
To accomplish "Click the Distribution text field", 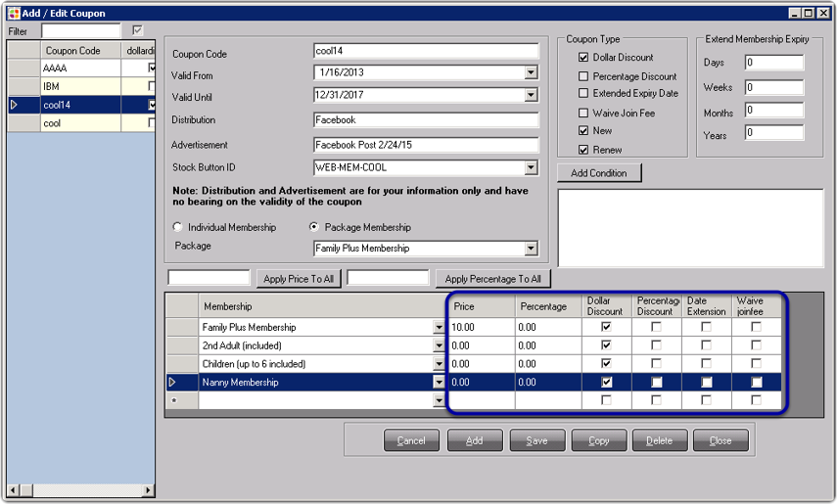I will 426,120.
